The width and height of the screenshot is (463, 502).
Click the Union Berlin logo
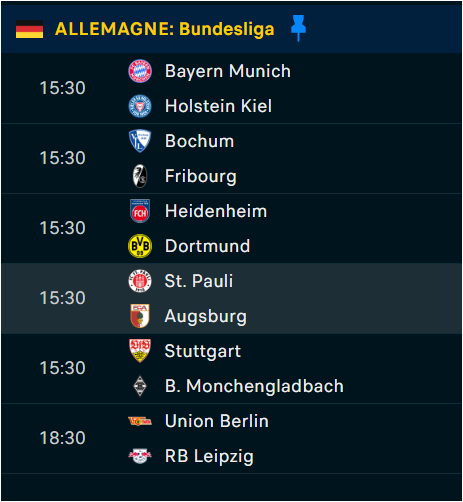pyautogui.click(x=140, y=421)
